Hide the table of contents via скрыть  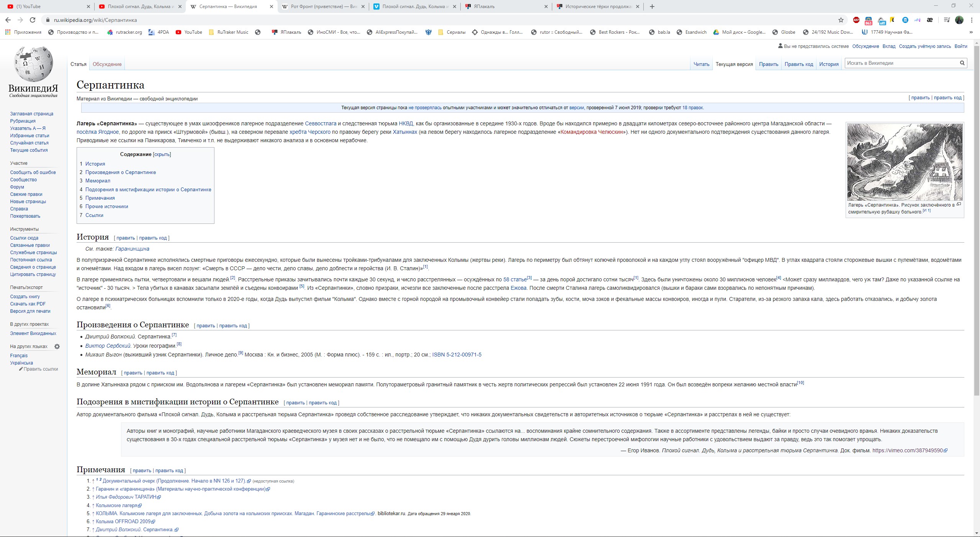click(162, 154)
